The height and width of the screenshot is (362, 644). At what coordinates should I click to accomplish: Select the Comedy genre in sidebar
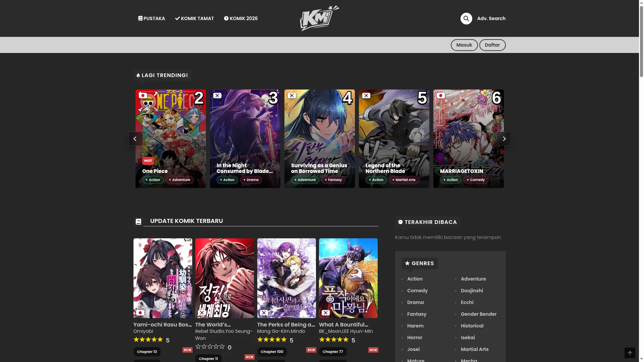pyautogui.click(x=417, y=291)
